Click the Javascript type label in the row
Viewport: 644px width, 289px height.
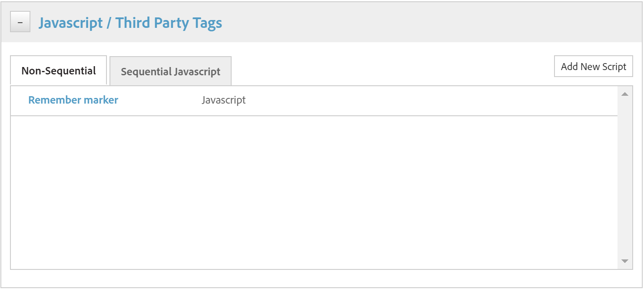pos(223,100)
